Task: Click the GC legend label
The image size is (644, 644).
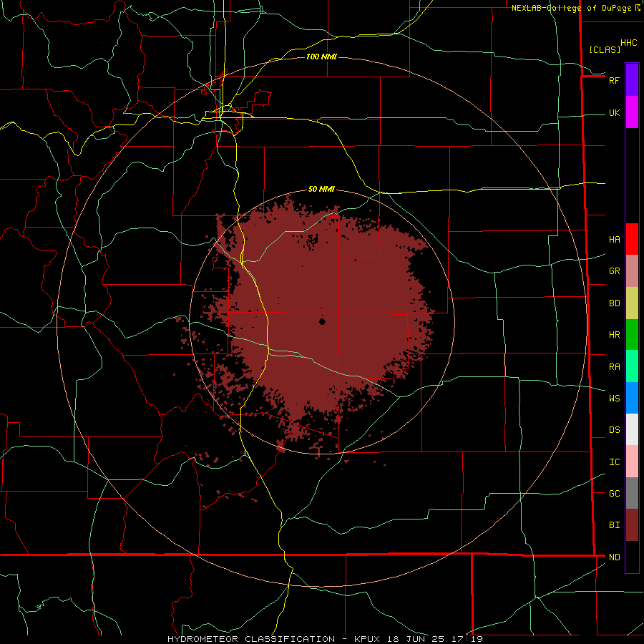Action: click(x=614, y=494)
